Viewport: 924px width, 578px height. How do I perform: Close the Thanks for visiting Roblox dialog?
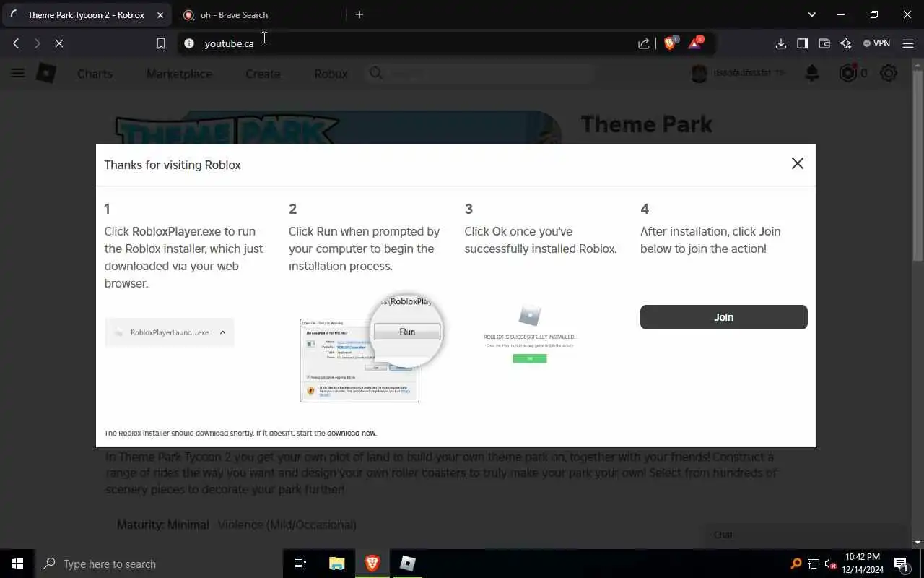point(797,163)
